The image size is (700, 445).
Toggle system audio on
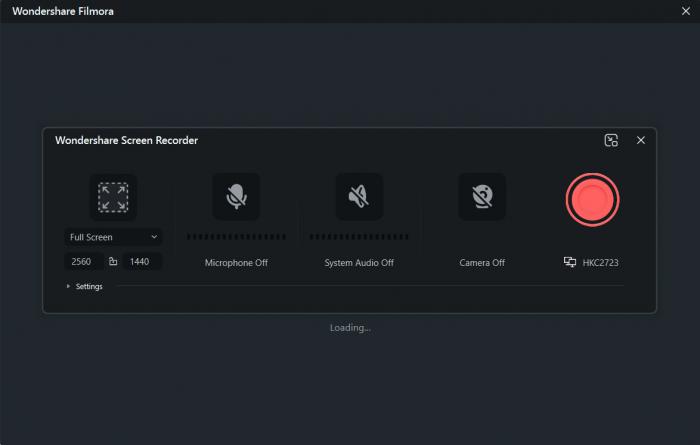click(x=359, y=196)
